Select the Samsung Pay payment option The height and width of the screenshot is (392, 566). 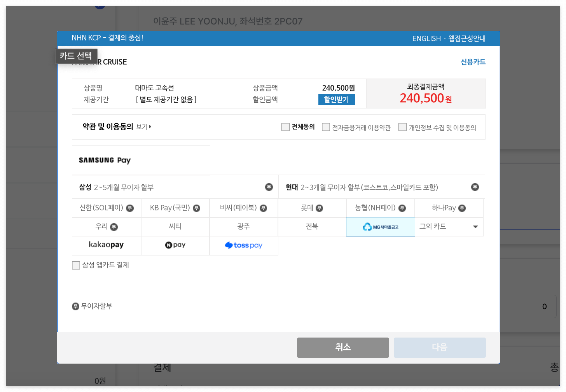click(x=105, y=160)
